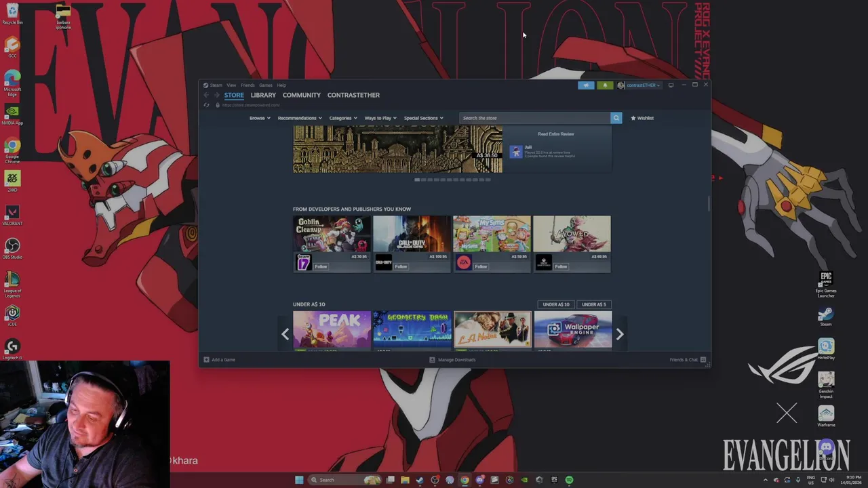This screenshot has height=488, width=868.
Task: Open Steam notifications bell
Action: 605,85
